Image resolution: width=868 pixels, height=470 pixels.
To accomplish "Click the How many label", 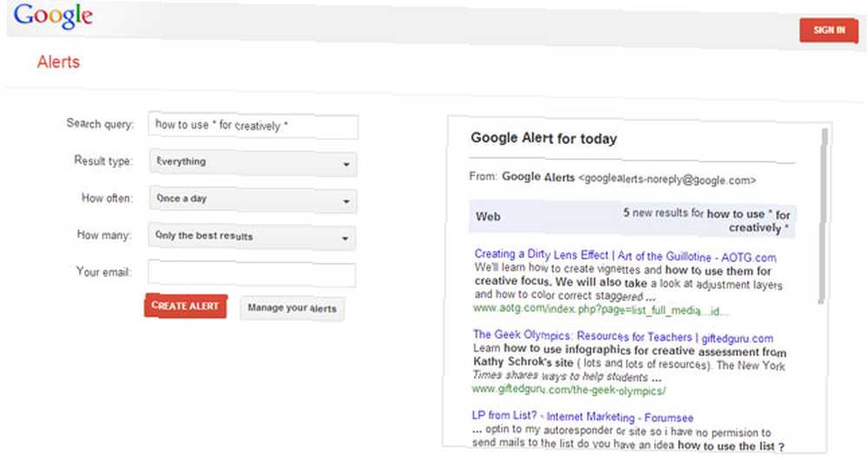I will point(104,235).
